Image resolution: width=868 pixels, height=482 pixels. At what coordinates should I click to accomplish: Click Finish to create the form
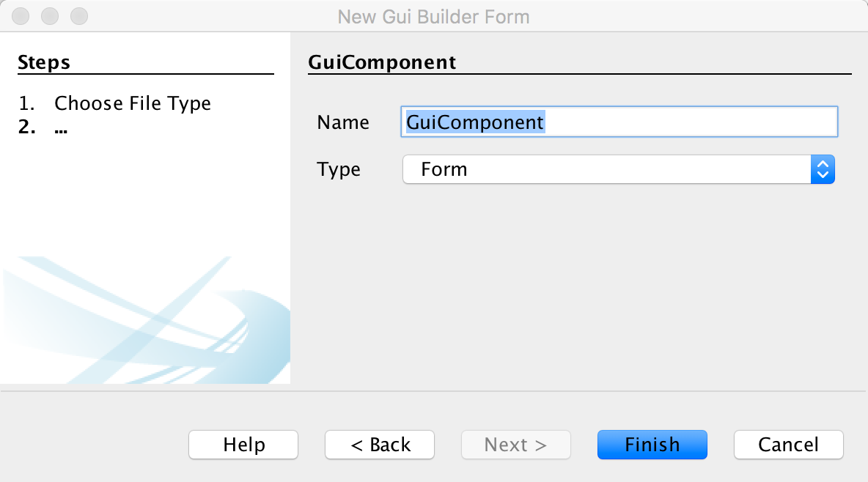[652, 445]
